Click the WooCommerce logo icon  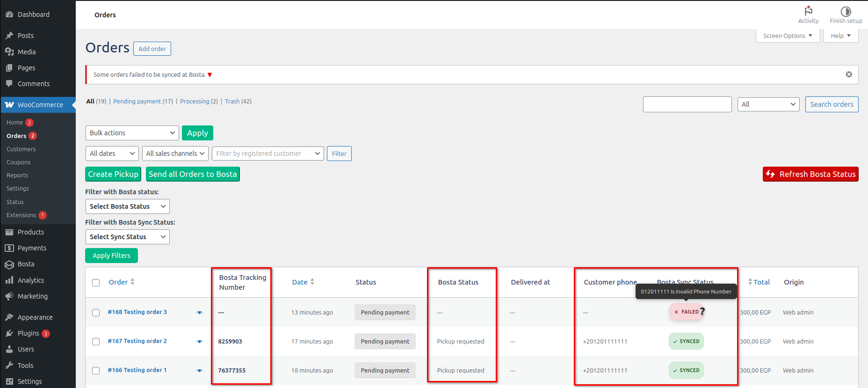point(9,105)
